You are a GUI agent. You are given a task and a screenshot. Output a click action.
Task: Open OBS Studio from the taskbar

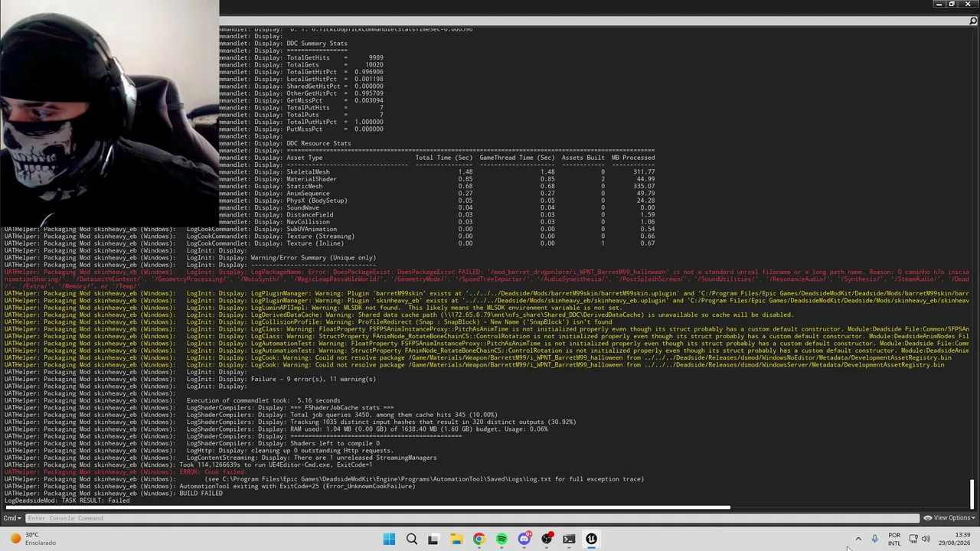click(x=547, y=540)
